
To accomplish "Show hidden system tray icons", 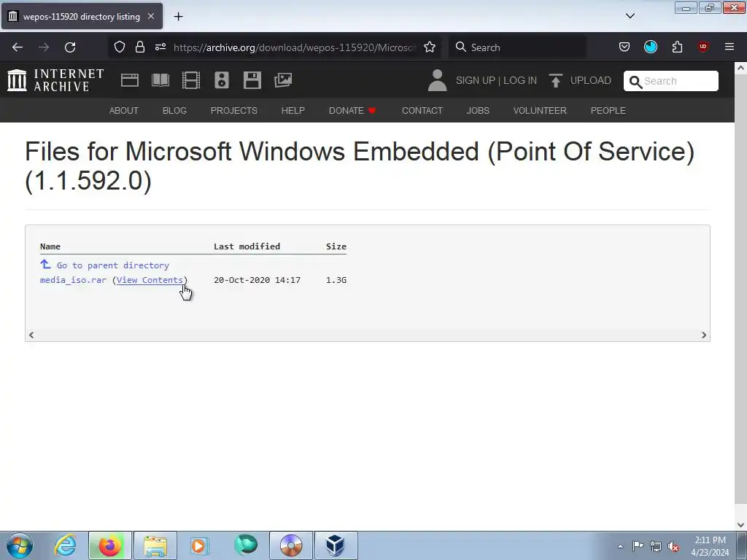I will tap(620, 546).
